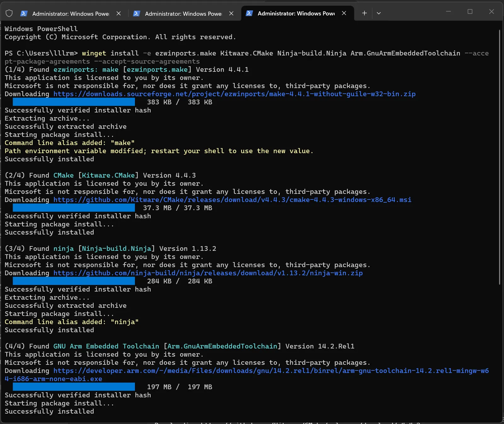The image size is (504, 424).
Task: Close the active third PowerShell tab
Action: point(344,13)
